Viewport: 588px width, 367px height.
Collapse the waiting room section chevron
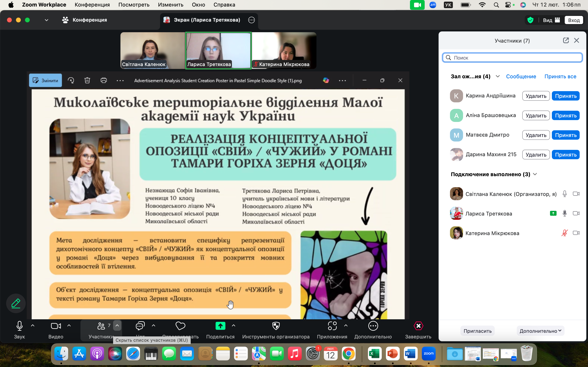click(498, 76)
